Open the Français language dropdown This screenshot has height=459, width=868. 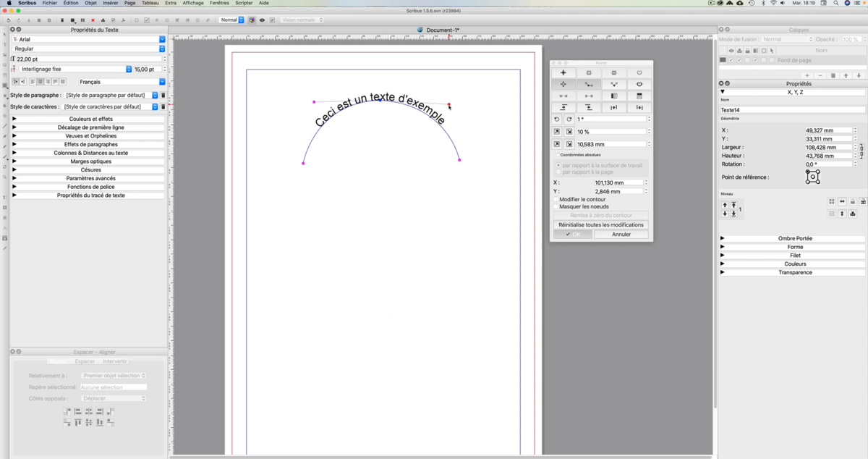162,82
